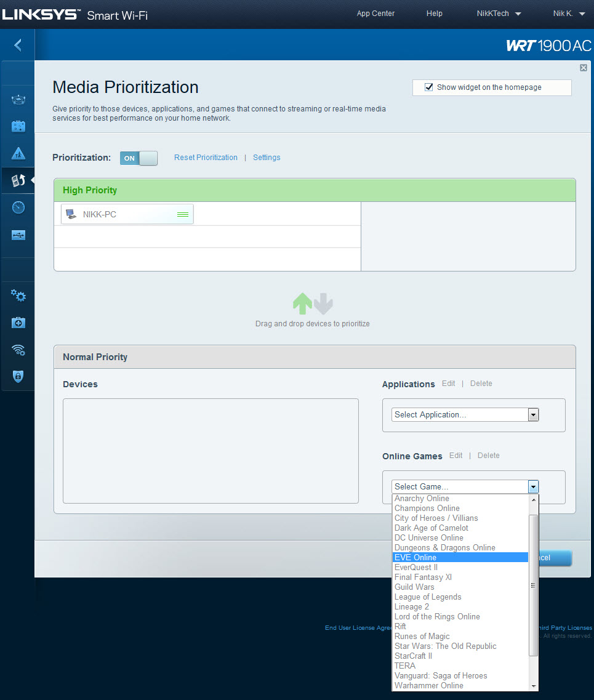The width and height of the screenshot is (594, 700).
Task: Click the NIKK-PC drag handle icon
Action: pos(183,215)
